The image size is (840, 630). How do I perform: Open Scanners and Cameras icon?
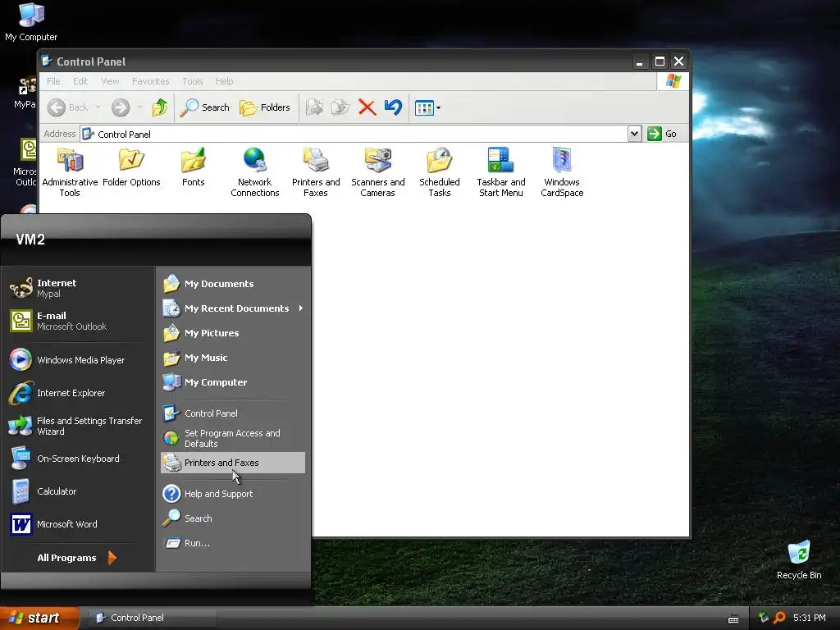pyautogui.click(x=377, y=171)
